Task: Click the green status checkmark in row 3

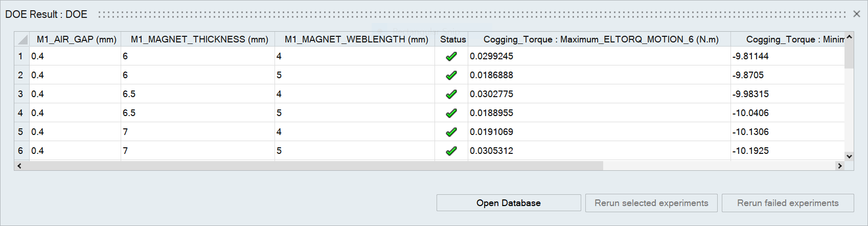Action: tap(451, 94)
